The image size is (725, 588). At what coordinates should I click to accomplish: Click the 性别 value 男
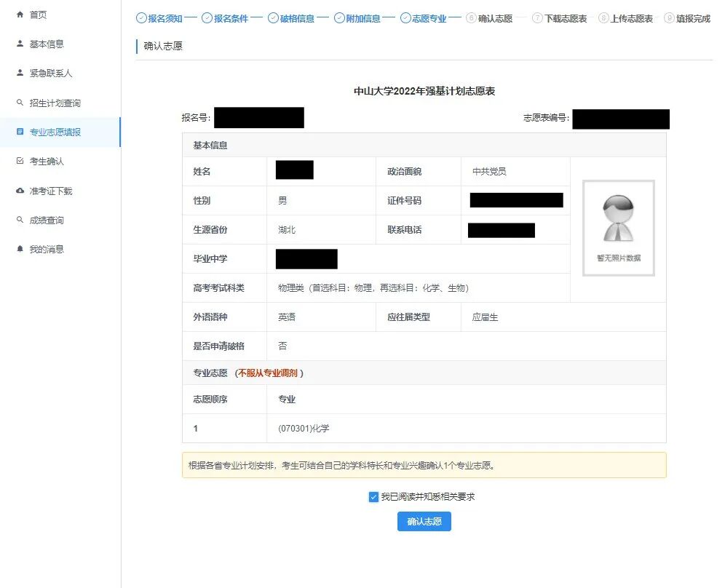[282, 201]
